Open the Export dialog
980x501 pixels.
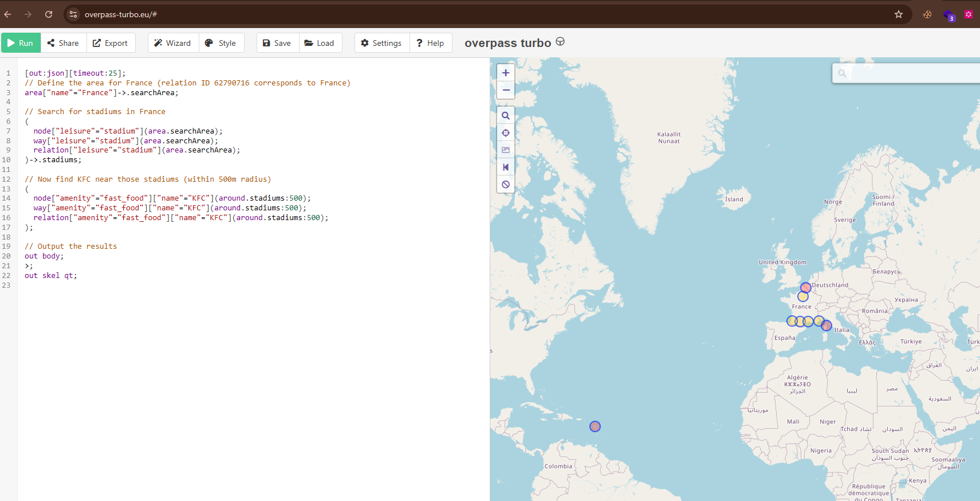[111, 43]
